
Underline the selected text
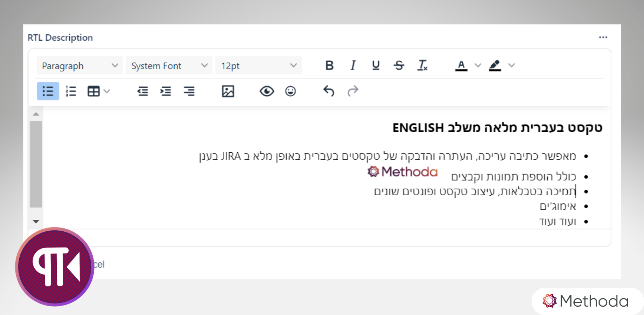click(x=376, y=65)
